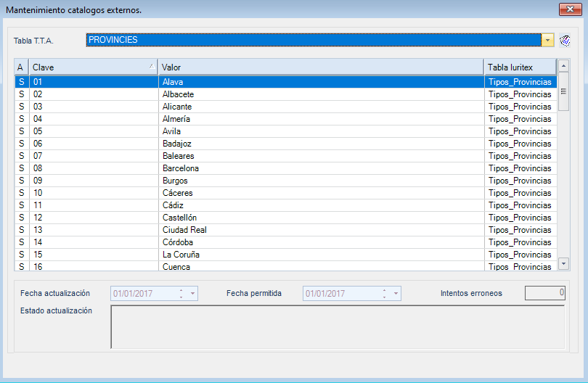The width and height of the screenshot is (588, 383).
Task: Click the A column header
Action: coord(21,67)
